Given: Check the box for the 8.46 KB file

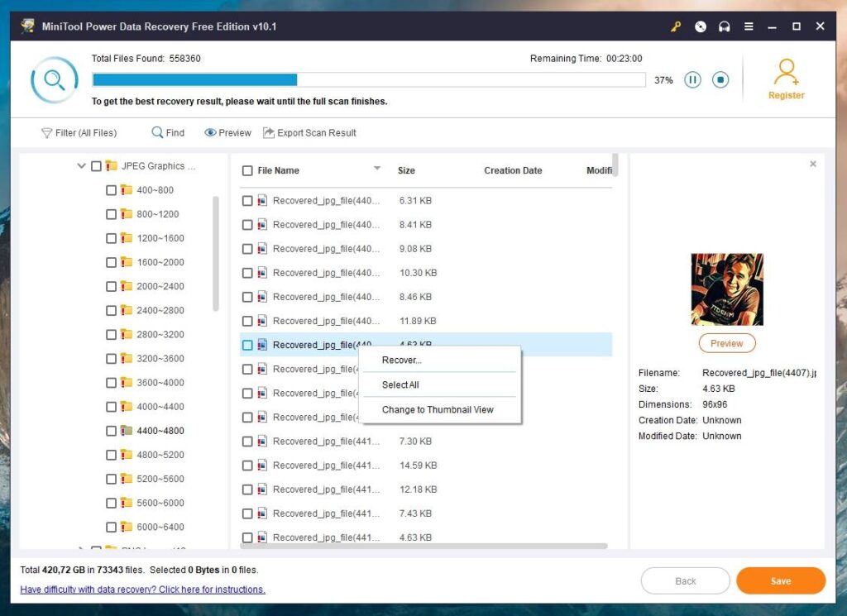Looking at the screenshot, I should coord(247,297).
